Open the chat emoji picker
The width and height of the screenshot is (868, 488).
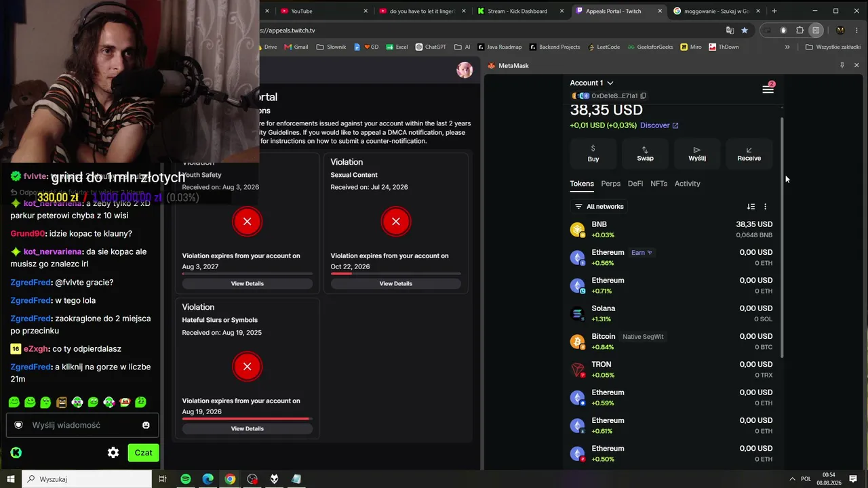(146, 425)
